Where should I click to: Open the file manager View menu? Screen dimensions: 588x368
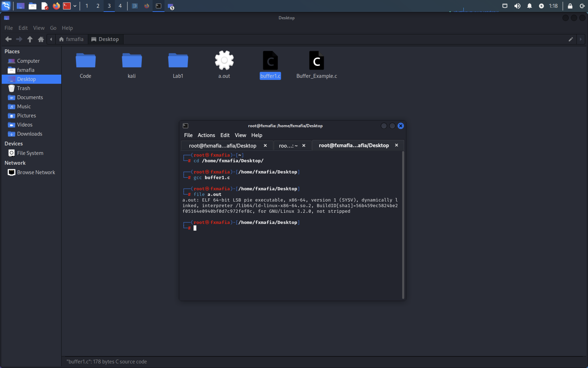(39, 28)
